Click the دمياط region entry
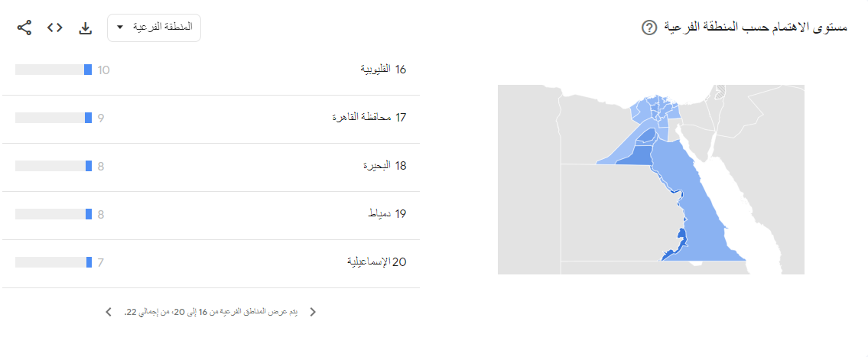868x357 pixels. (x=387, y=214)
